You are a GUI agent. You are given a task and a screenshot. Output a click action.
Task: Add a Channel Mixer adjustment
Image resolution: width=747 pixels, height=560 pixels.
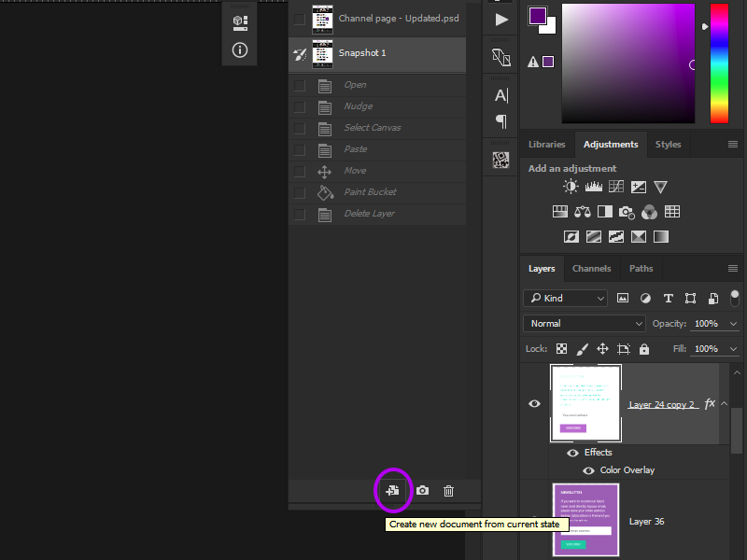point(649,212)
